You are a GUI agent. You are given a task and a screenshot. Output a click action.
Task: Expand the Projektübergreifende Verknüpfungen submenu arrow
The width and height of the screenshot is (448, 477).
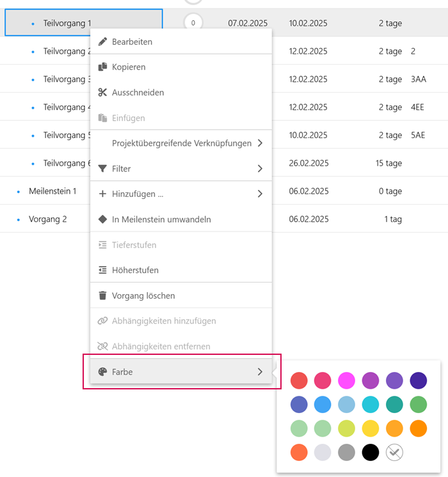tap(260, 143)
